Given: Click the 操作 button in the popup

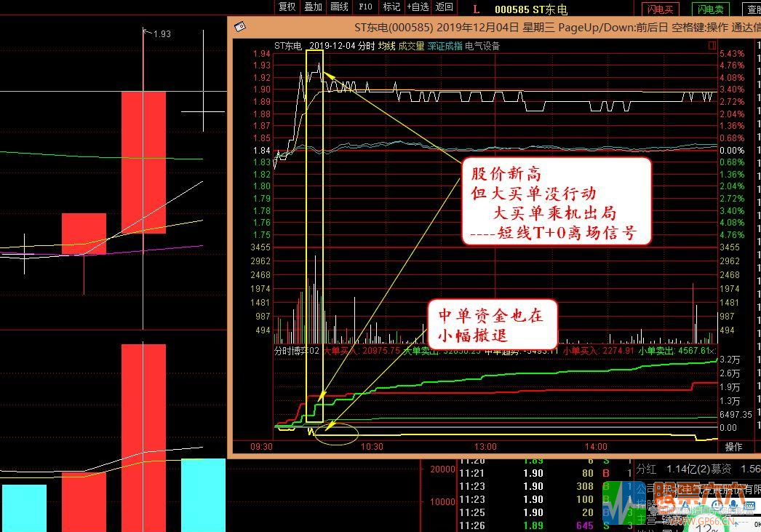Looking at the screenshot, I should [733, 447].
